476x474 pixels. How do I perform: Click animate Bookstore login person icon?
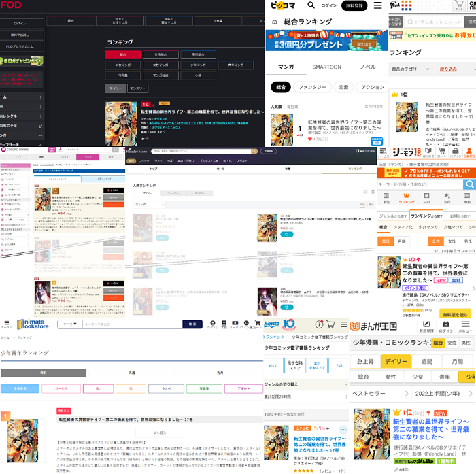[x=212, y=324]
